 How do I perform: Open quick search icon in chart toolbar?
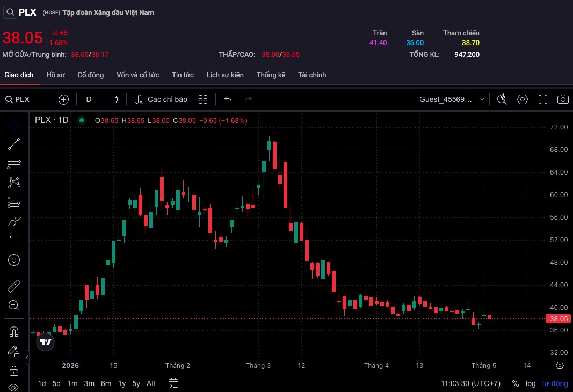(502, 99)
